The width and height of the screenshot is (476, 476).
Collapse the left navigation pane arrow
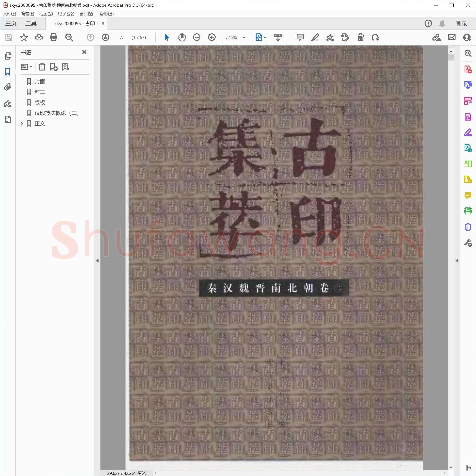pos(97,260)
